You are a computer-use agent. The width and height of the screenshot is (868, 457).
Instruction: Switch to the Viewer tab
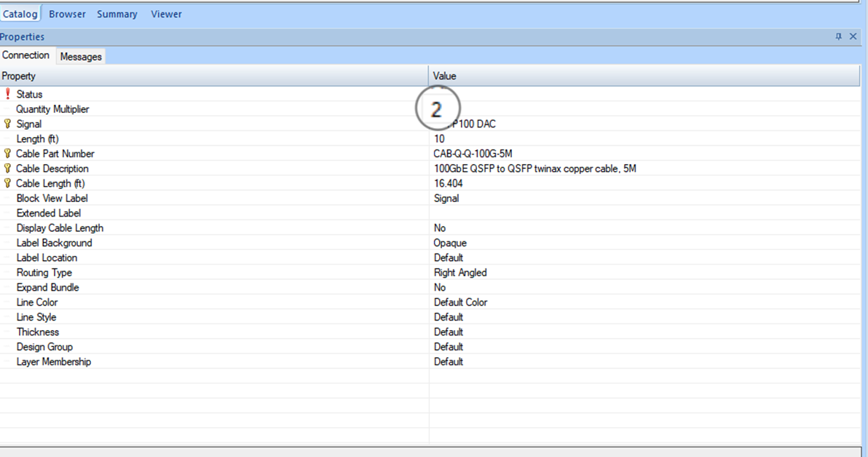(166, 14)
